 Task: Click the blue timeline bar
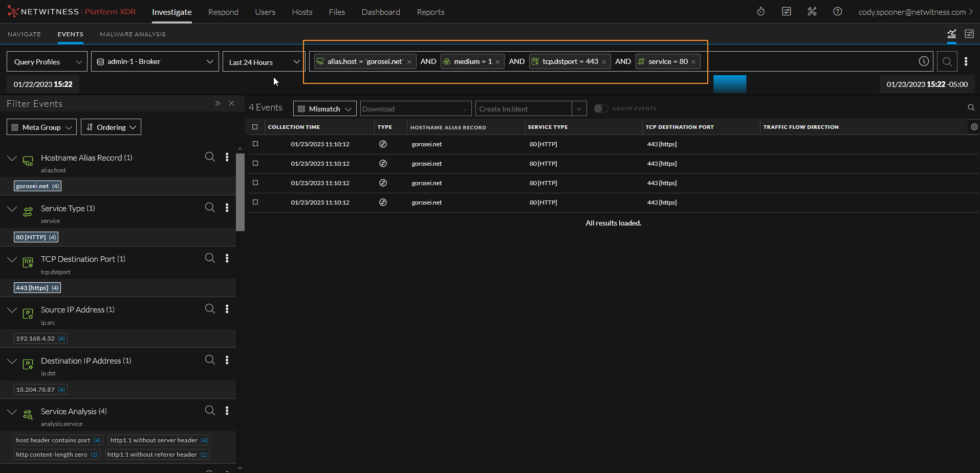(730, 84)
